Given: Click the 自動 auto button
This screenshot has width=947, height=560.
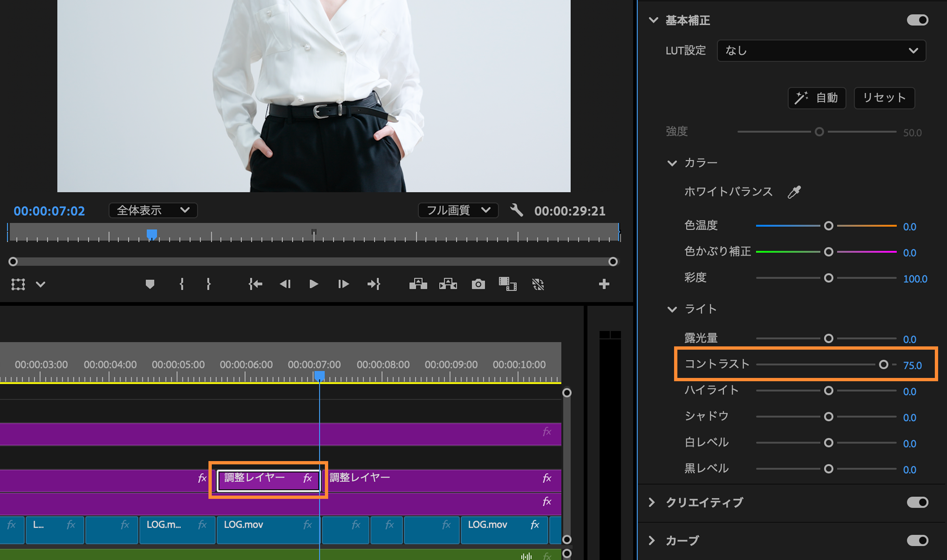Looking at the screenshot, I should (x=816, y=98).
